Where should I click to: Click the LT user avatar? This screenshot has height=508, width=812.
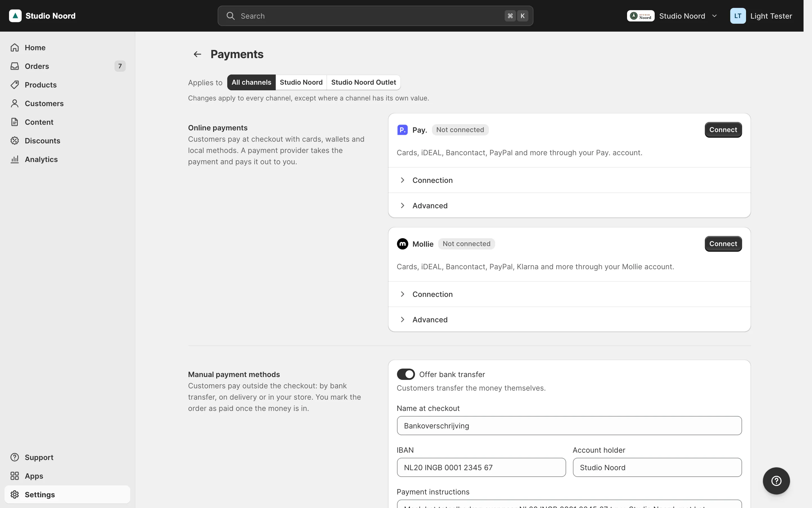coord(738,16)
